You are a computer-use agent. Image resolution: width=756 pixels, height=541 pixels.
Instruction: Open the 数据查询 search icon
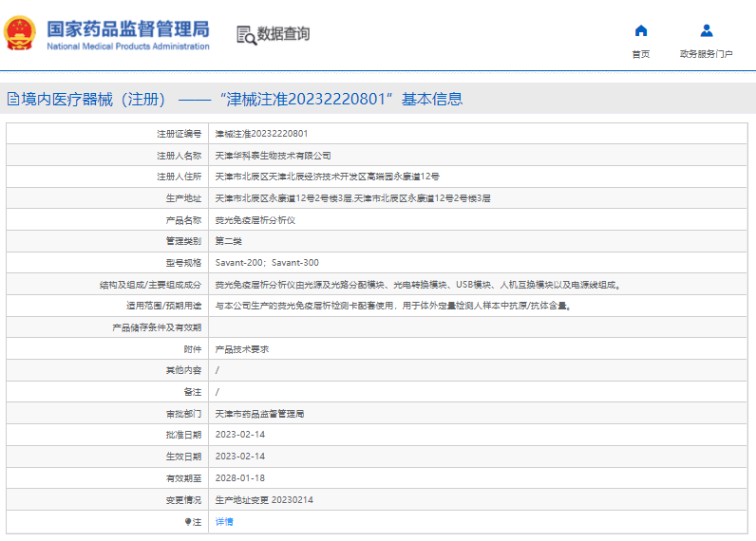pos(246,35)
